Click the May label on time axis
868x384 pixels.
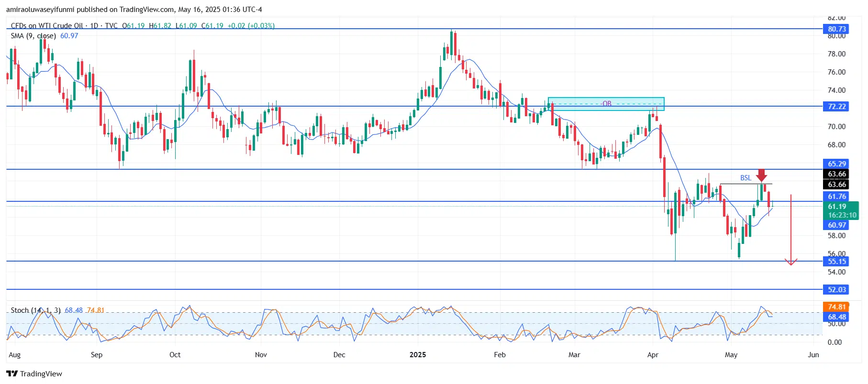pos(731,355)
